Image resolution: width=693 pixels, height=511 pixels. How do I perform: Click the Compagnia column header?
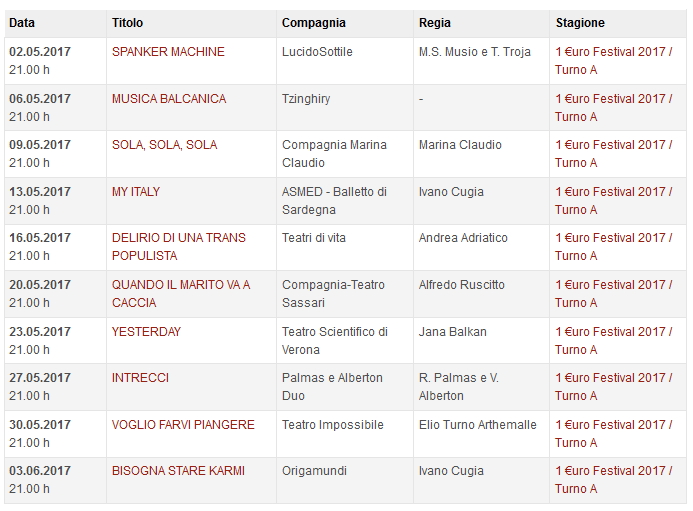(x=314, y=23)
